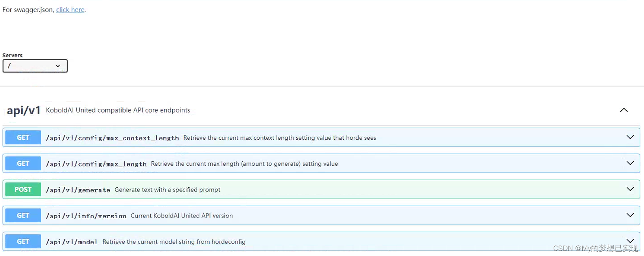Expand the max_length endpoint chevron
Screen dimensions: 644x256
coord(630,163)
